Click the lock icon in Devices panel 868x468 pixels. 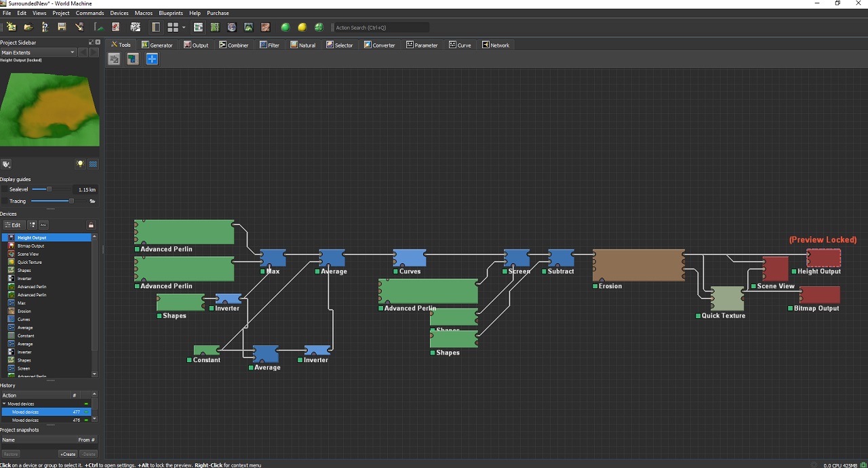[91, 225]
